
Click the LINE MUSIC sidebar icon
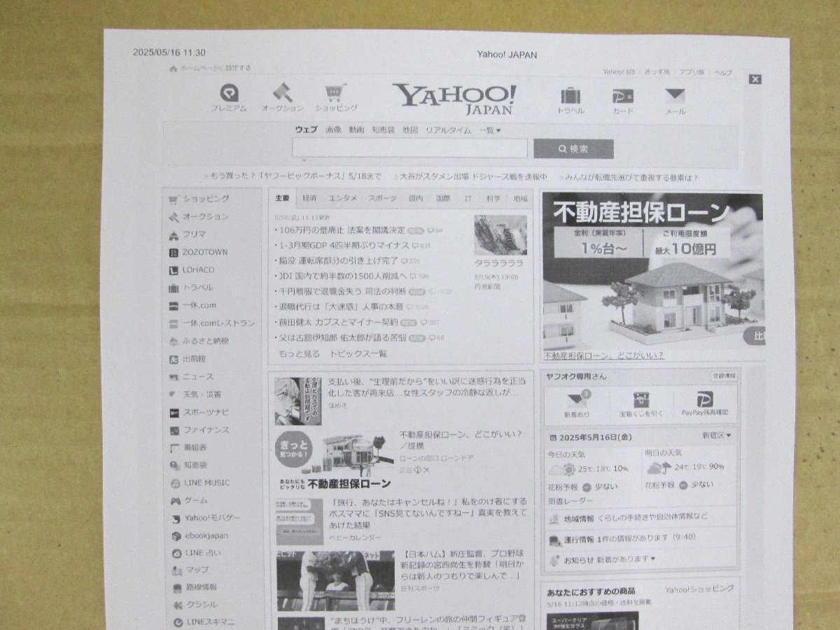click(x=175, y=483)
